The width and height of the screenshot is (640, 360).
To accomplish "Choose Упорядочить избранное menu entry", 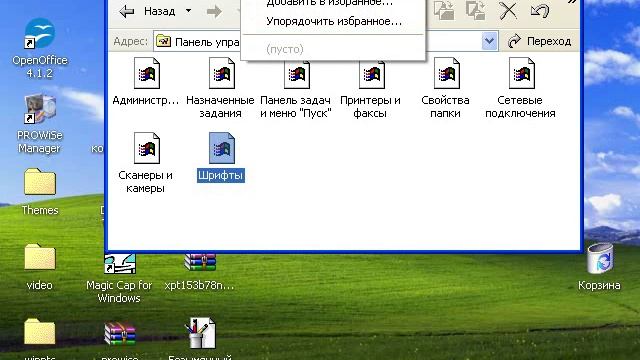I will pos(333,21).
